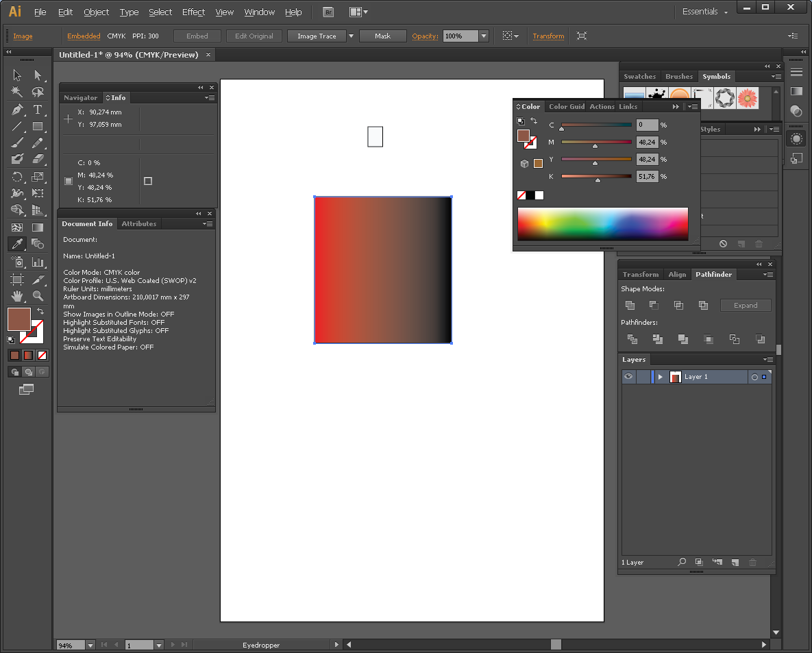Click the Unite shape mode icon
Image resolution: width=812 pixels, height=653 pixels.
tap(630, 306)
